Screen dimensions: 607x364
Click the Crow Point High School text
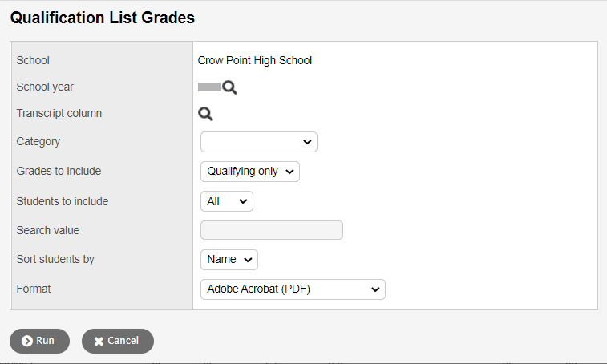255,60
